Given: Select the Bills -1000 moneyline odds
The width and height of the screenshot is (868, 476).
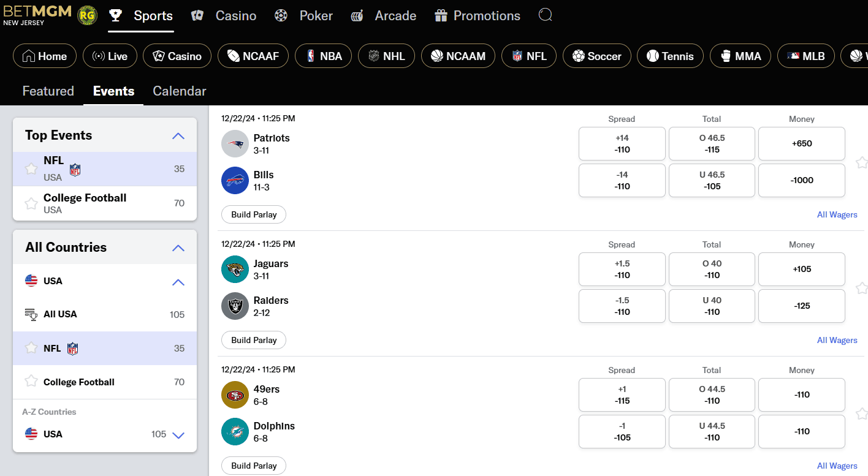Looking at the screenshot, I should point(801,180).
